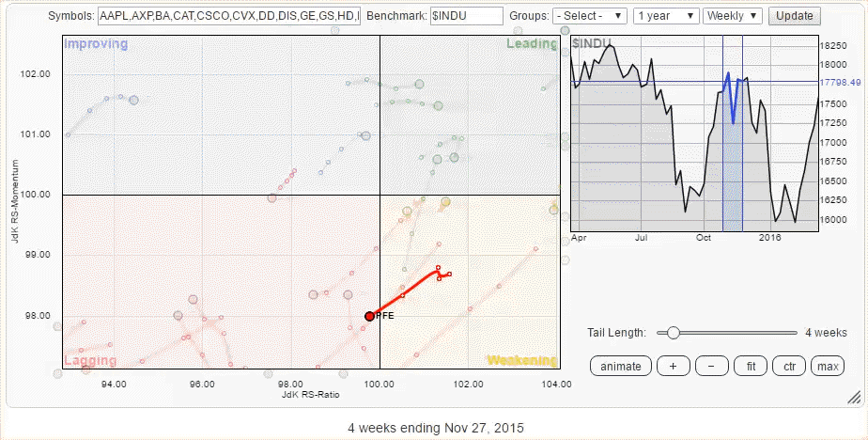Click the Improving quadrant label
Screen dimensions: 868x440
(95, 44)
